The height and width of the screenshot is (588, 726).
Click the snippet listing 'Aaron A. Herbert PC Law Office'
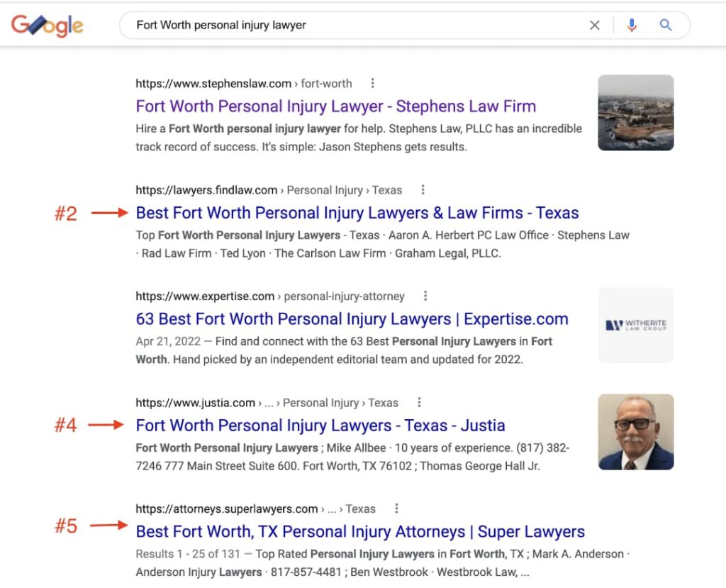(x=382, y=244)
